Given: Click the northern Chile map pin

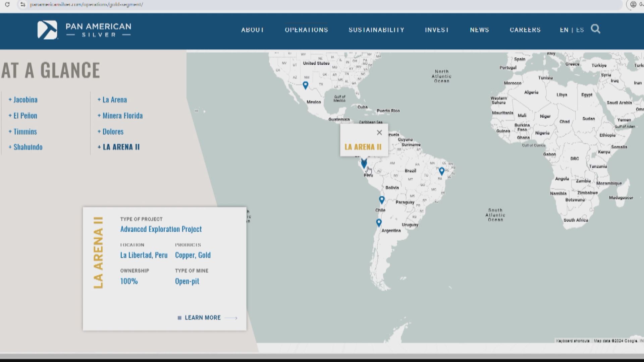Looking at the screenshot, I should point(382,200).
